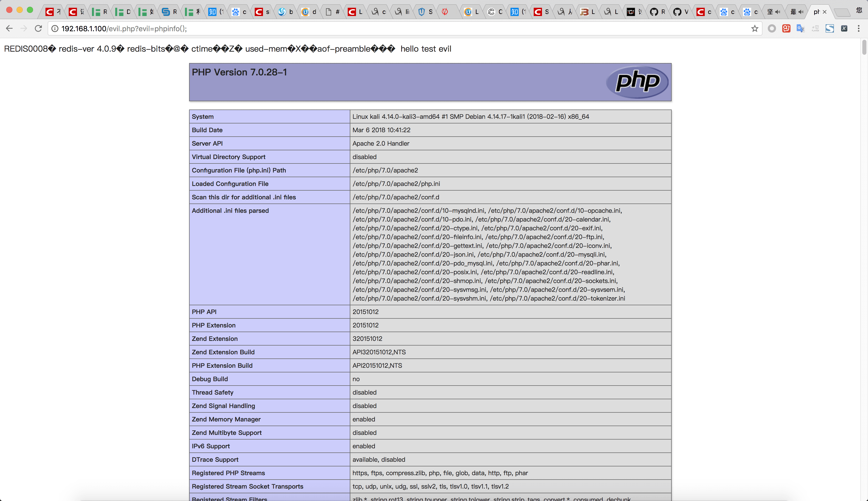Switch to the GitHub V tab
The width and height of the screenshot is (868, 501).
click(680, 12)
